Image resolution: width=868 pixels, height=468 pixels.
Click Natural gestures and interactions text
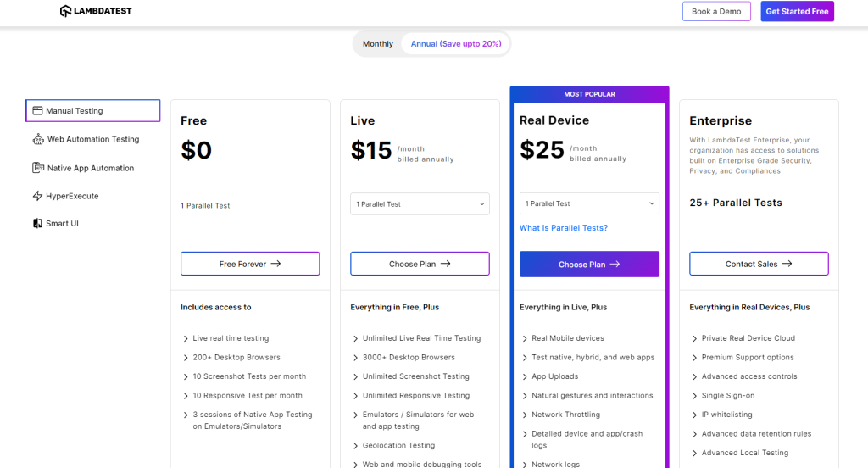point(593,395)
